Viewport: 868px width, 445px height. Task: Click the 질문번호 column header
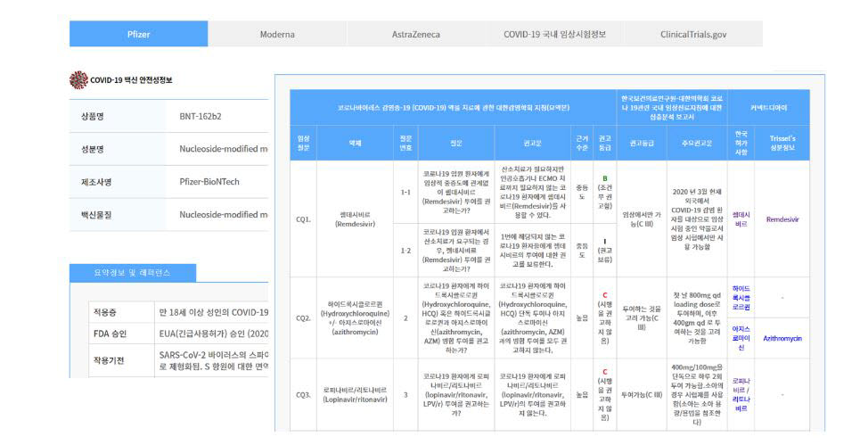point(405,143)
